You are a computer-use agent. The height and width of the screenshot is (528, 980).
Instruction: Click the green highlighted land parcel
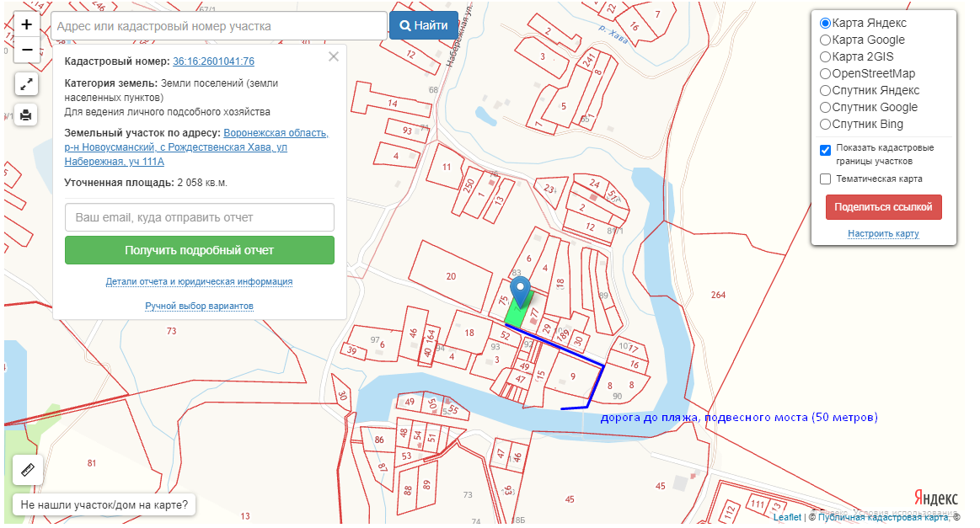(517, 312)
